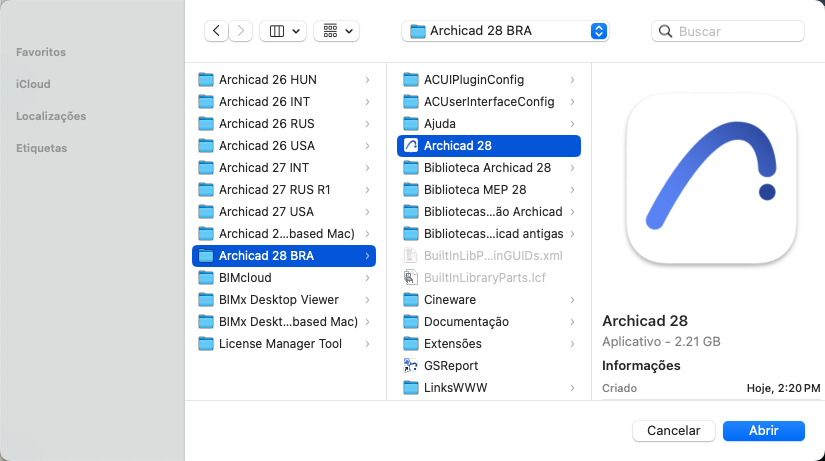This screenshot has height=461, width=825.
Task: Go forward with the right arrow button
Action: pos(241,31)
